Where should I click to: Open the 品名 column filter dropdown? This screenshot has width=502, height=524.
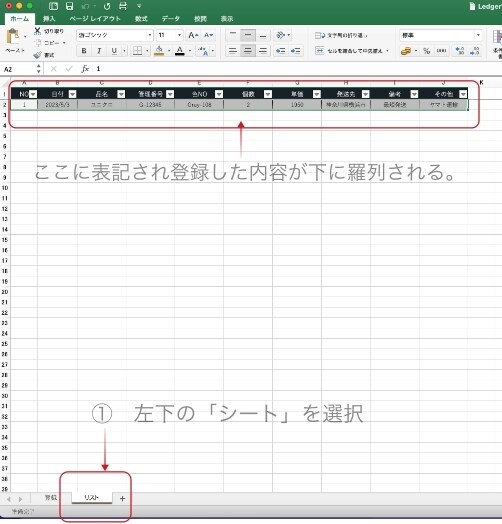tap(121, 94)
